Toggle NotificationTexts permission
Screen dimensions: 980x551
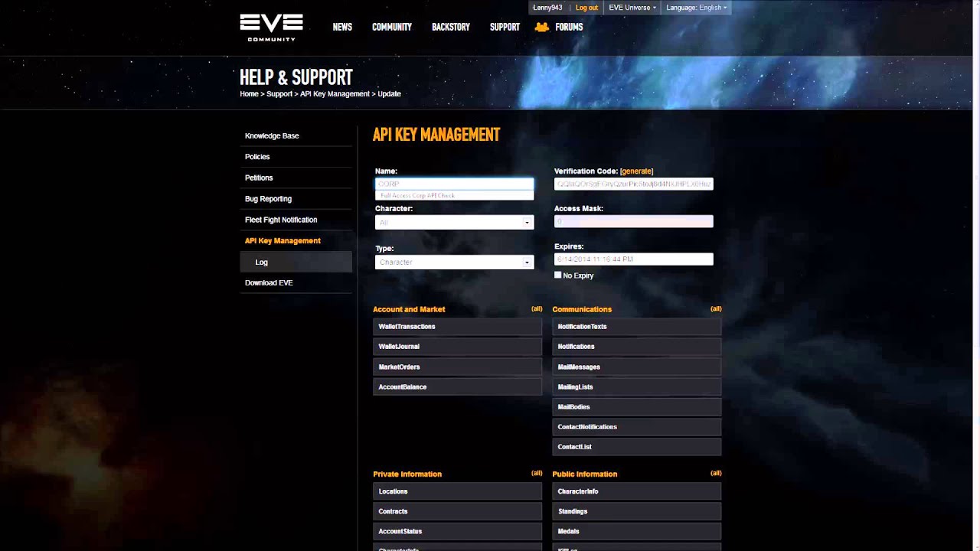coord(636,327)
